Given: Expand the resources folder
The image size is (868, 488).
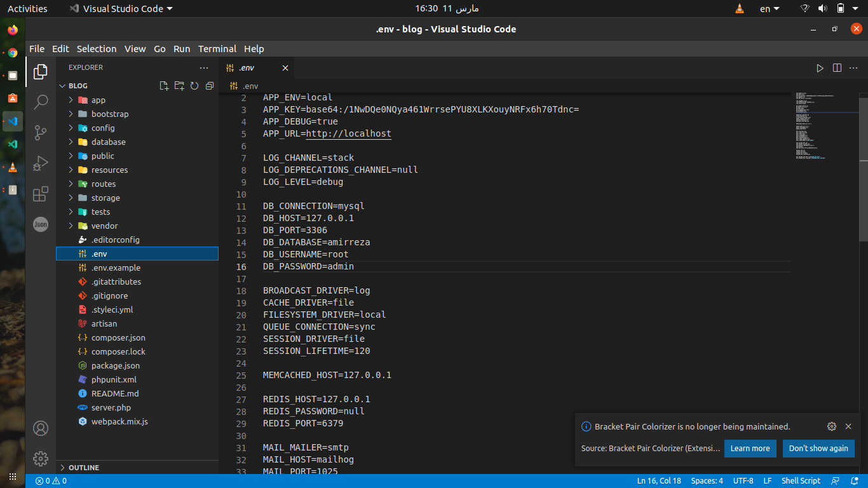Looking at the screenshot, I should coord(137,170).
